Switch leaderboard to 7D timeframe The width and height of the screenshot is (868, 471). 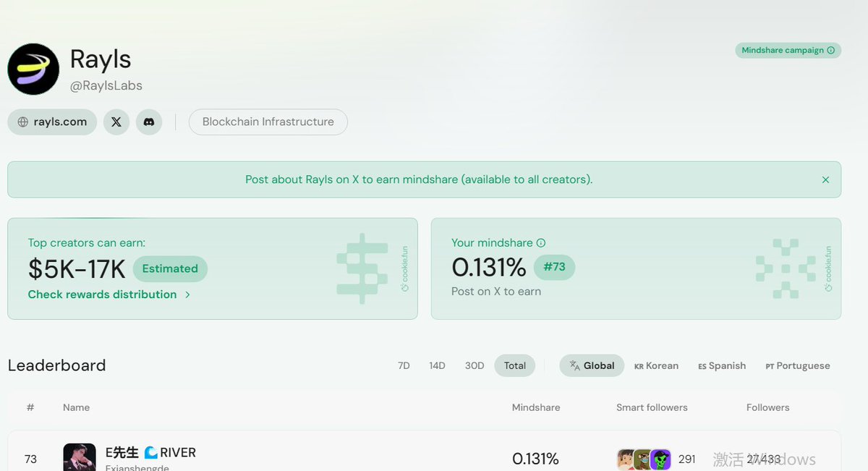pyautogui.click(x=404, y=365)
